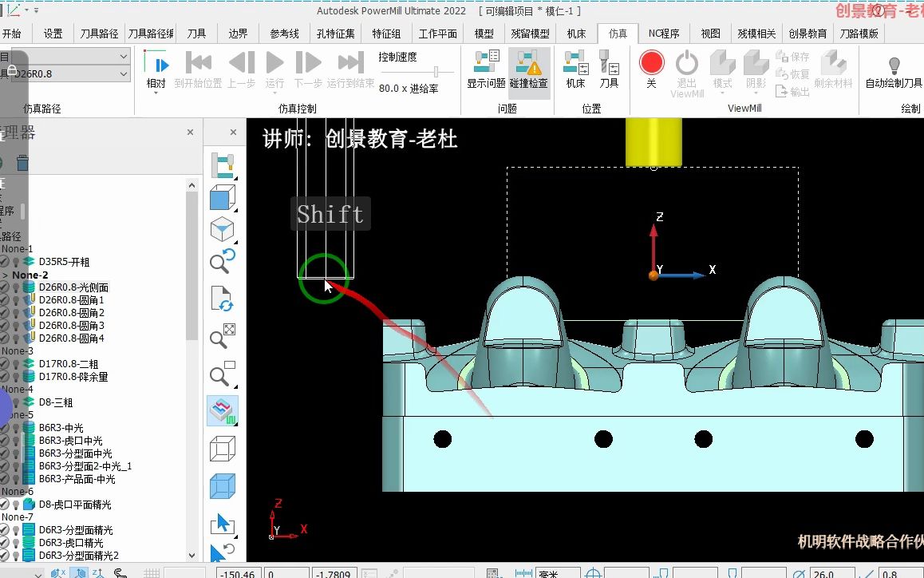This screenshot has height=578, width=924.
Task: Open the NC程序 ribbon tab
Action: pyautogui.click(x=664, y=34)
